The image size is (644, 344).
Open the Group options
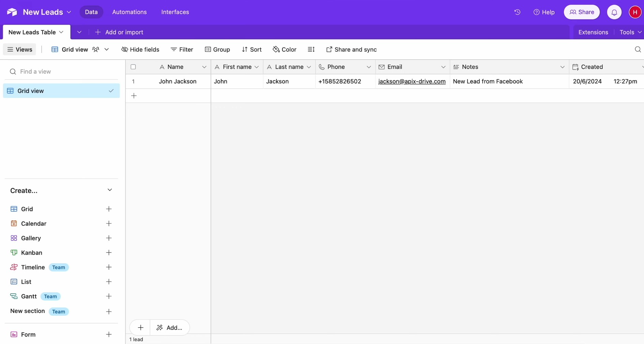[218, 49]
